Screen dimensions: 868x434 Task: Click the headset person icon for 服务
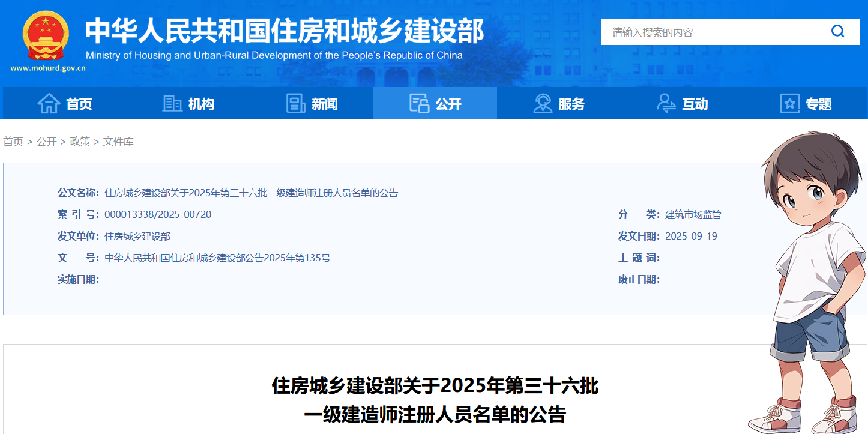pyautogui.click(x=543, y=104)
